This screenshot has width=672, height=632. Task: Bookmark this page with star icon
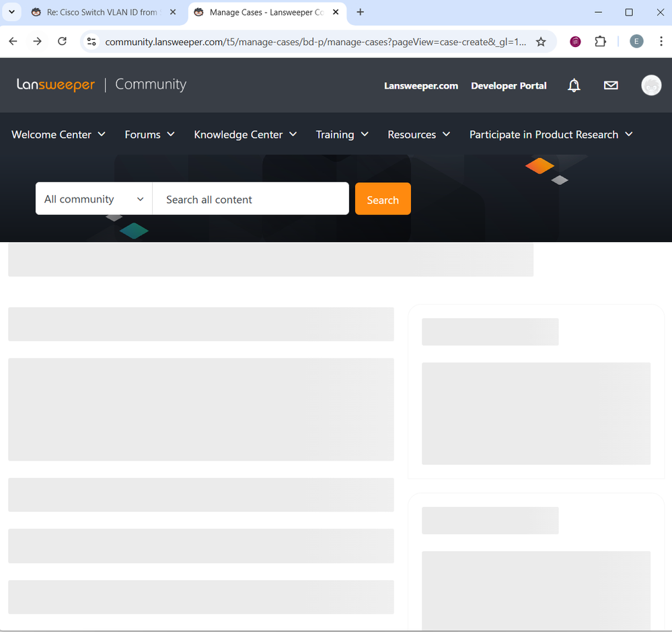[x=541, y=42]
